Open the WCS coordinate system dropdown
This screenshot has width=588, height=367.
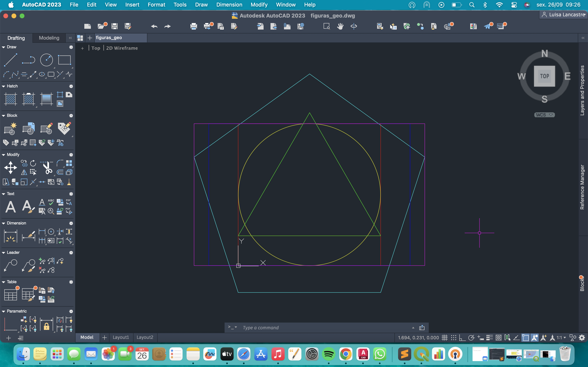click(x=544, y=115)
